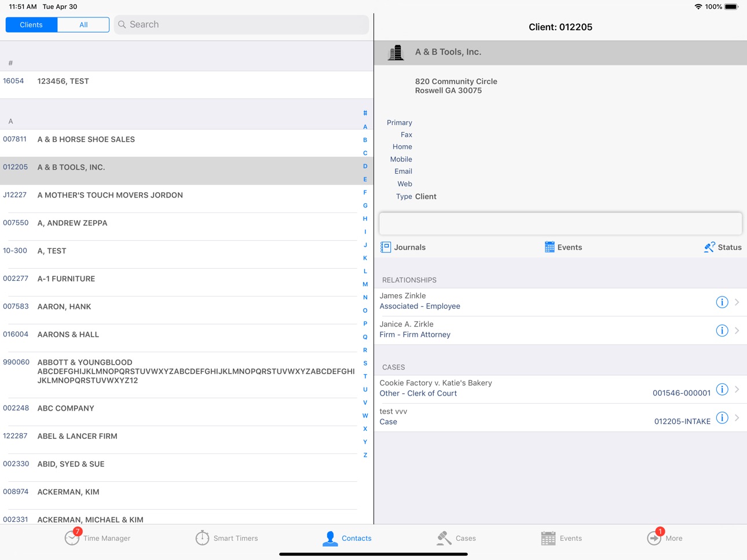The image size is (747, 560).
Task: Open the Smart Timers stopwatch icon
Action: [x=202, y=538]
